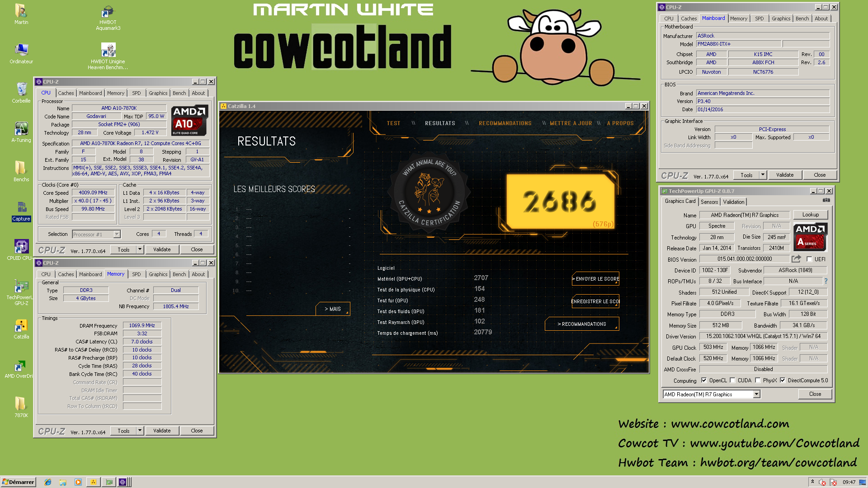Open HWBOT Aquamark3 desktop shortcut
Image resolution: width=868 pixels, height=488 pixels.
pyautogui.click(x=108, y=17)
